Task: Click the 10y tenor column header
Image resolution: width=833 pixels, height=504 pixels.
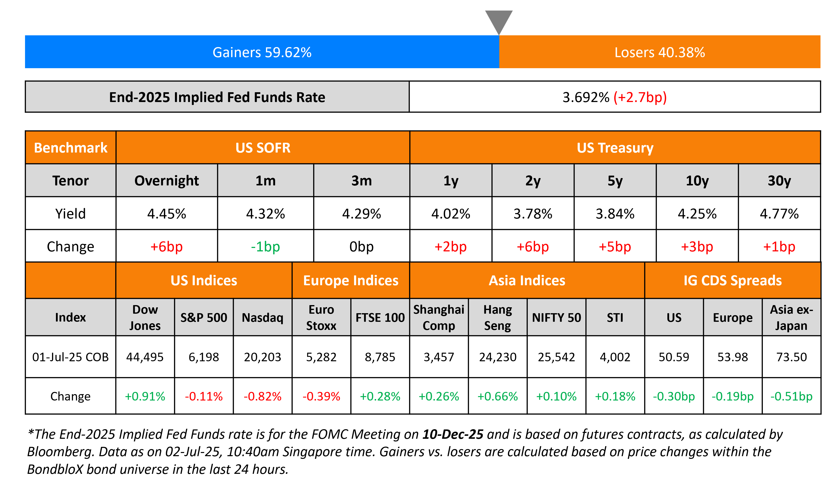Action: (697, 181)
